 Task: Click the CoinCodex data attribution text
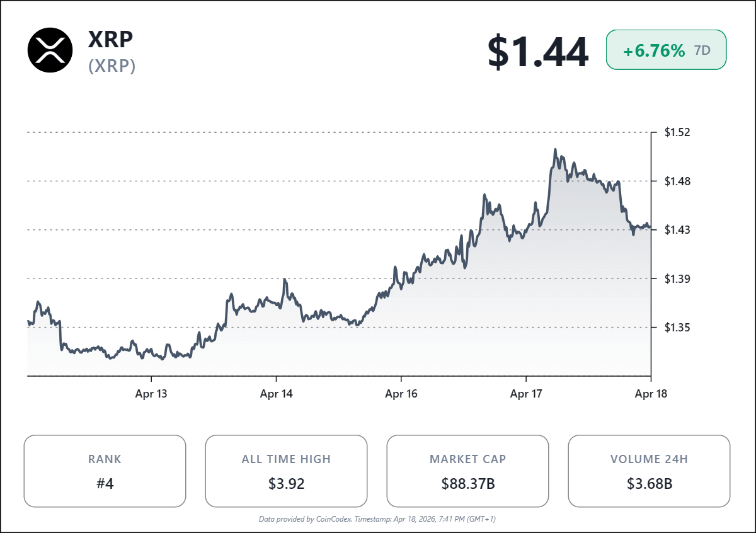pyautogui.click(x=378, y=519)
